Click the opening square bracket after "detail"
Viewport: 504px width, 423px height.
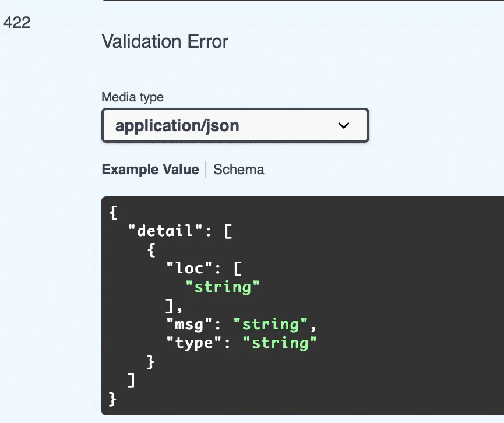click(228, 231)
